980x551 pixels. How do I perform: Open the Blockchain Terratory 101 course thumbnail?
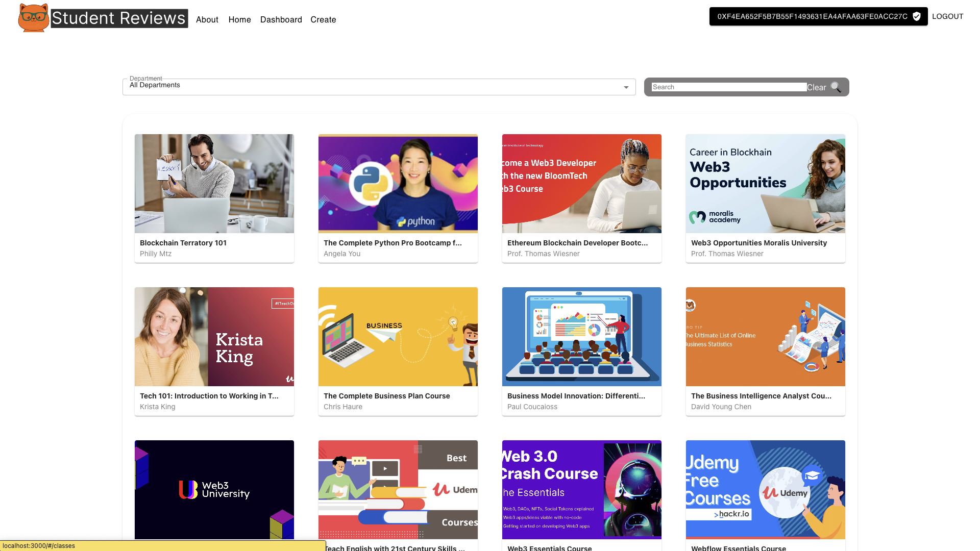pyautogui.click(x=214, y=184)
